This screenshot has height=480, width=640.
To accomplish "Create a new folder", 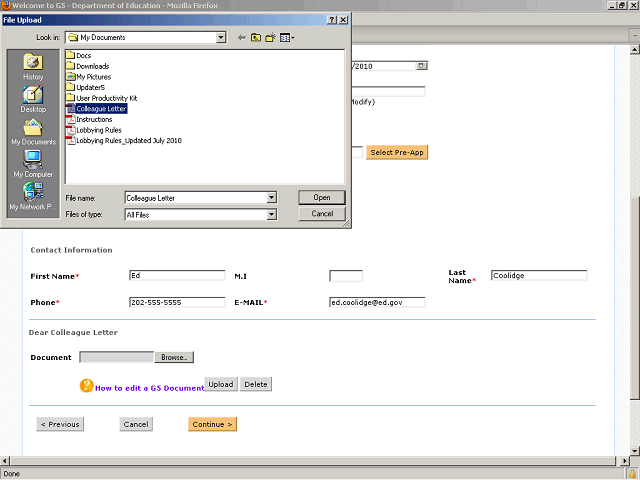I will [270, 38].
